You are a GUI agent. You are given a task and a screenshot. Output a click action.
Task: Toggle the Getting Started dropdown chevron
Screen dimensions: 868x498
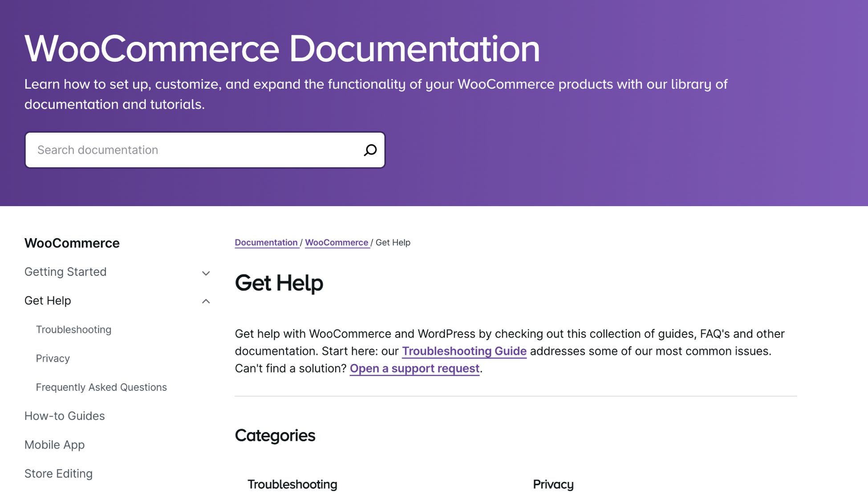[x=206, y=273]
